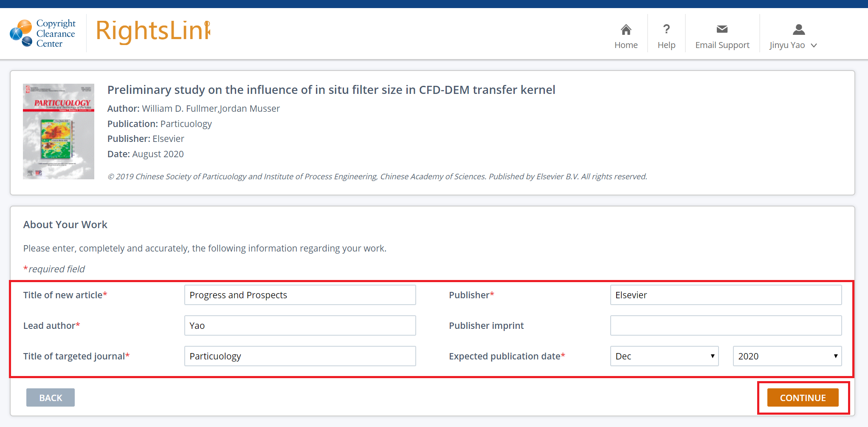The height and width of the screenshot is (427, 868).
Task: Click the Particuology journal cover thumbnail
Action: tap(59, 131)
